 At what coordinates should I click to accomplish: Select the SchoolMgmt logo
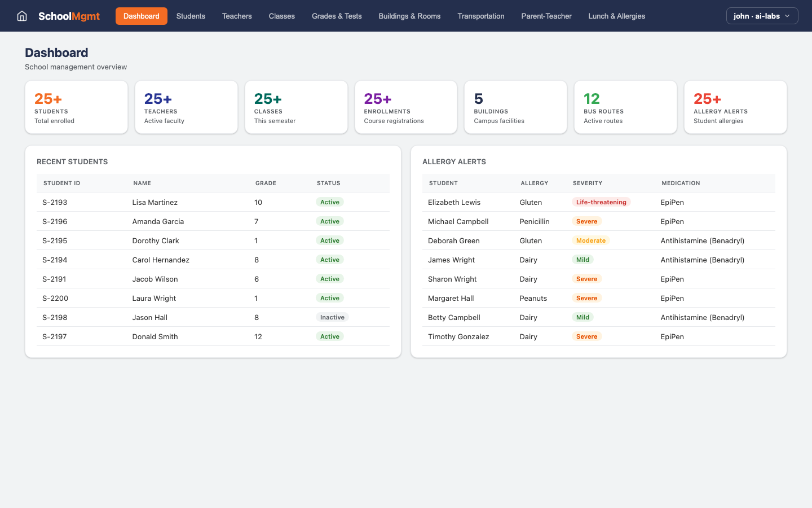coord(69,16)
